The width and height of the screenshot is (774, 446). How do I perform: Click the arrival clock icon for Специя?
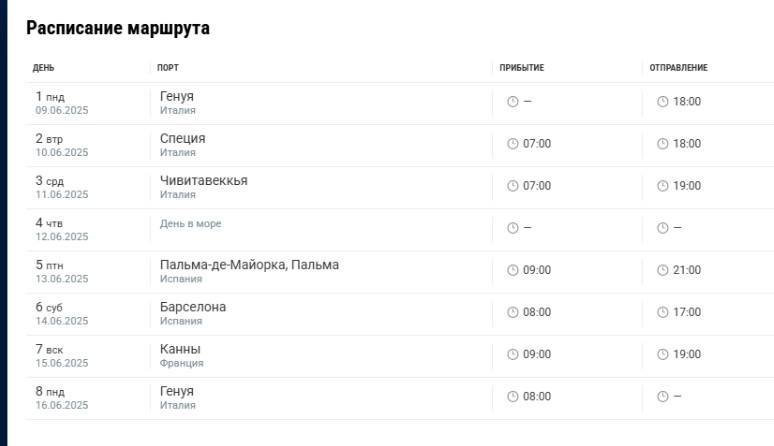(513, 144)
